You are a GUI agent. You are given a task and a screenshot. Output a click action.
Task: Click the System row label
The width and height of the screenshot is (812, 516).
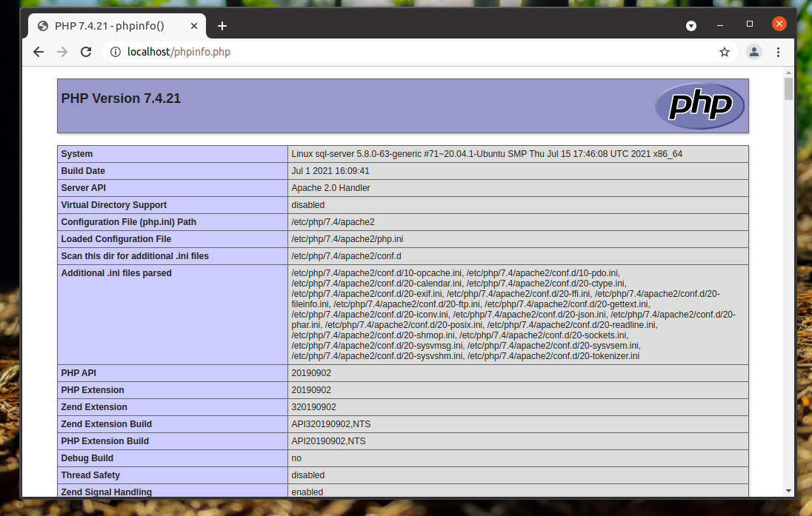pos(76,154)
